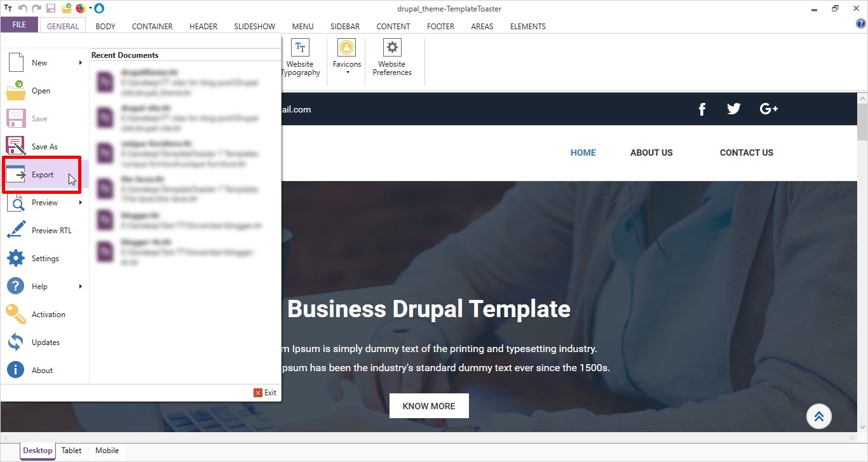Open the FILE menu tab
The image size is (868, 462).
coord(19,25)
